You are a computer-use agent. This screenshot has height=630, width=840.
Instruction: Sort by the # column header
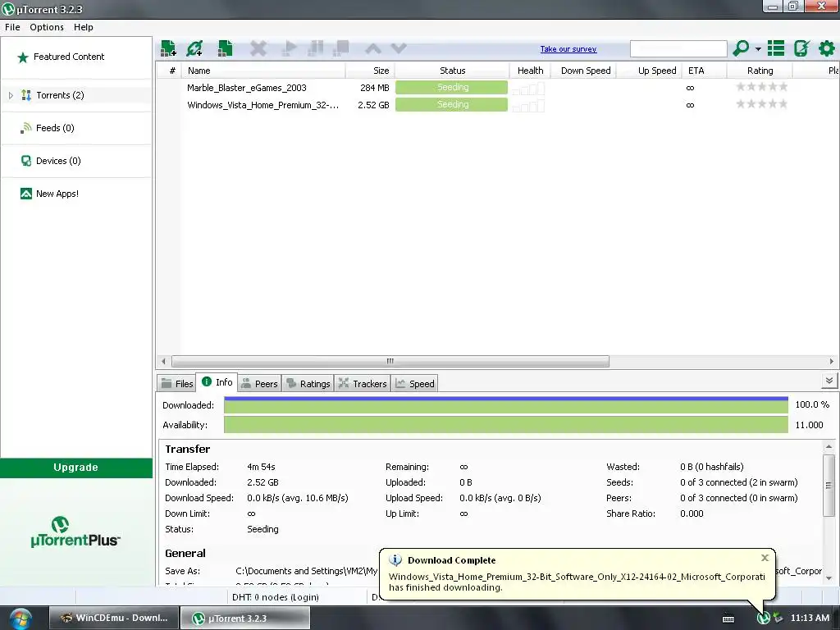[x=172, y=71]
